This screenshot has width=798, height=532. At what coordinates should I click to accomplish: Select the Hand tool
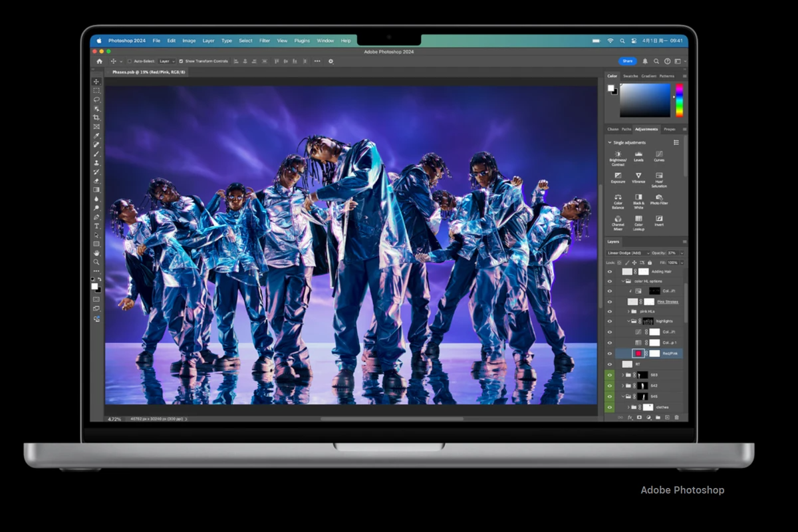96,253
